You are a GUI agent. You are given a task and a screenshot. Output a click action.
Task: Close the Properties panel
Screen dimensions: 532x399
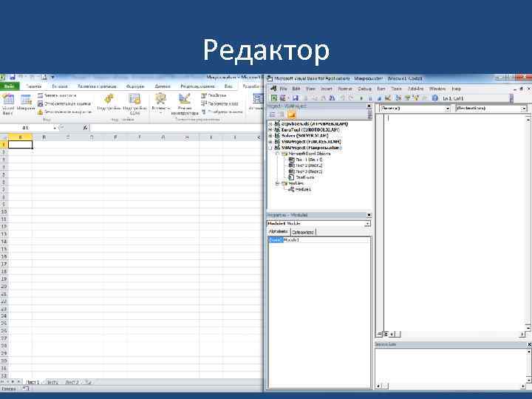click(x=369, y=215)
